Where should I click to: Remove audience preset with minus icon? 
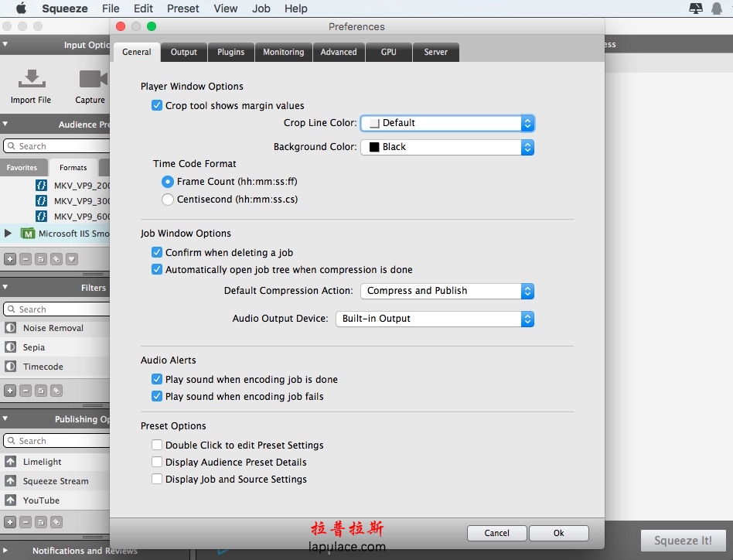pos(26,259)
